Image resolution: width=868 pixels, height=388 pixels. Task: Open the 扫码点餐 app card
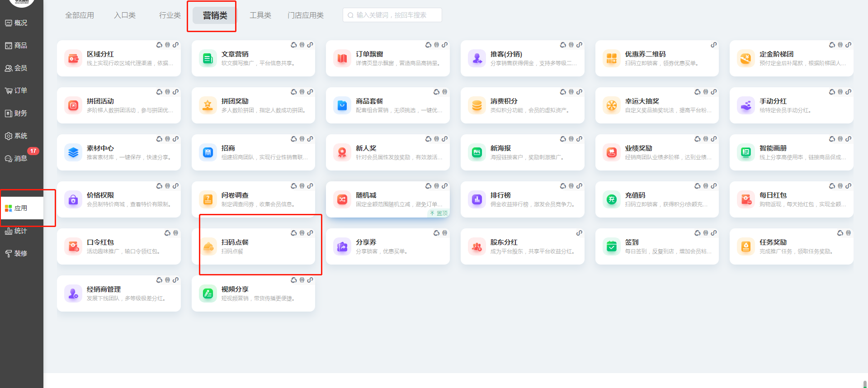[x=253, y=246]
